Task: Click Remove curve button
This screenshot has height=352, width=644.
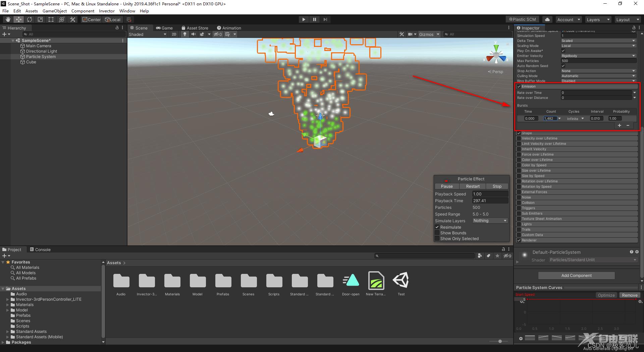Action: coord(630,295)
